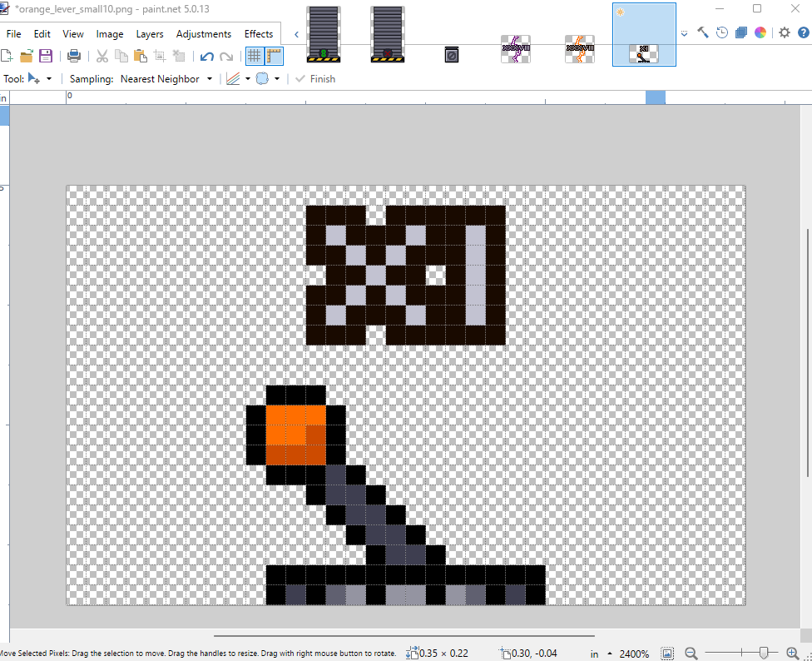Screen dimensions: 812x661
Task: Switch to red-light shutter door image thumbnail
Action: tap(388, 34)
